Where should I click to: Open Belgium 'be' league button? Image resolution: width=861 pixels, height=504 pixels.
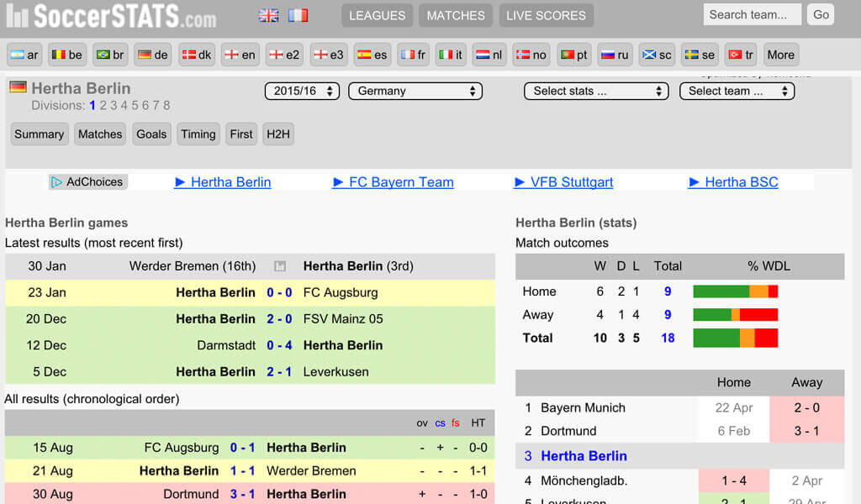67,55
